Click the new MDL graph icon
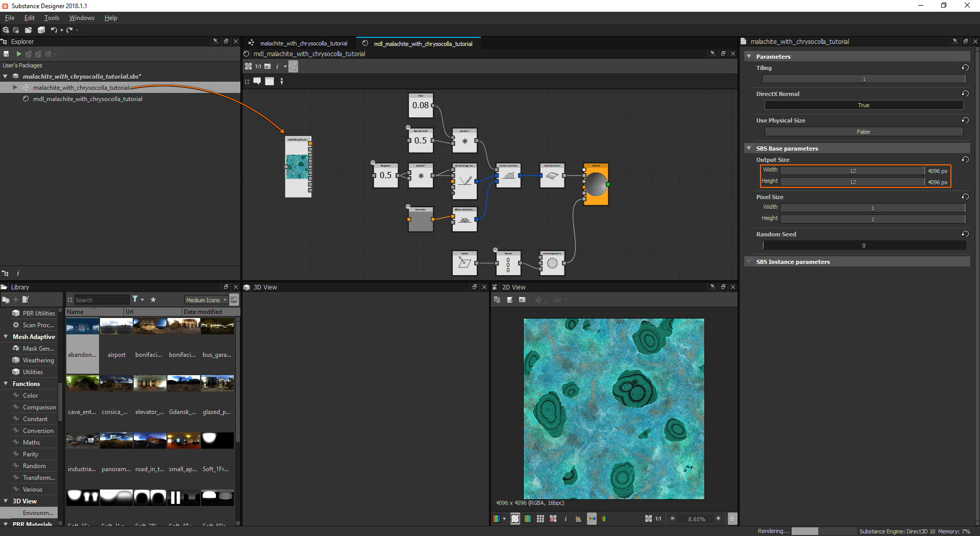Viewport: 980px width, 536px height. [16, 30]
